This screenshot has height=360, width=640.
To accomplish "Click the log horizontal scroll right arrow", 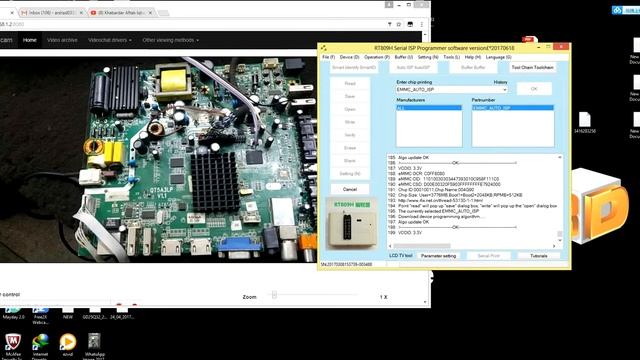I will click(x=554, y=246).
